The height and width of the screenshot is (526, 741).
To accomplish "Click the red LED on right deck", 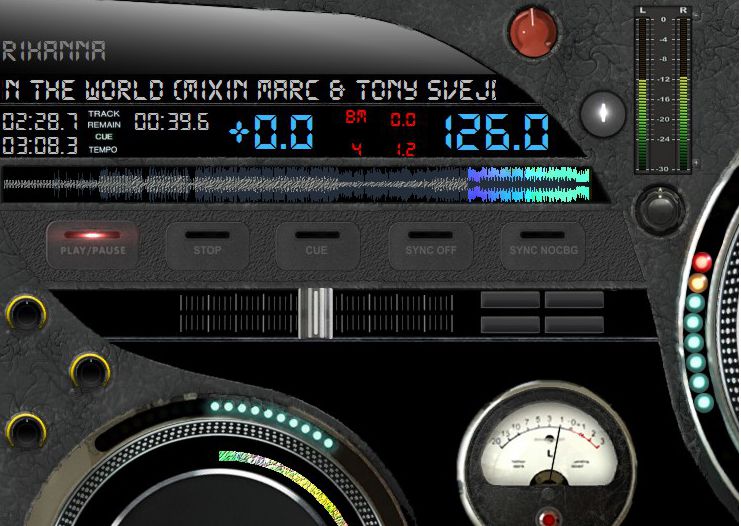I will [x=702, y=262].
